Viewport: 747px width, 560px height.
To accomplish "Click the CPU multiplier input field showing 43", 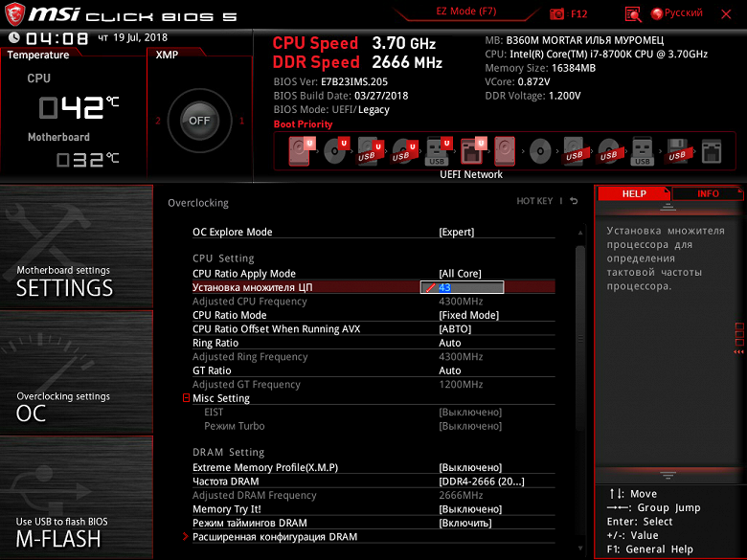I will [462, 287].
